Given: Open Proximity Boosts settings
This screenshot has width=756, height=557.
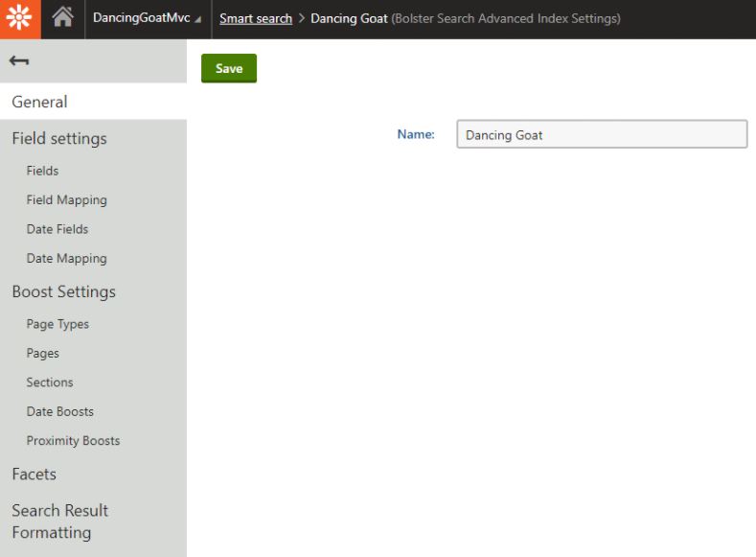Looking at the screenshot, I should [x=74, y=441].
